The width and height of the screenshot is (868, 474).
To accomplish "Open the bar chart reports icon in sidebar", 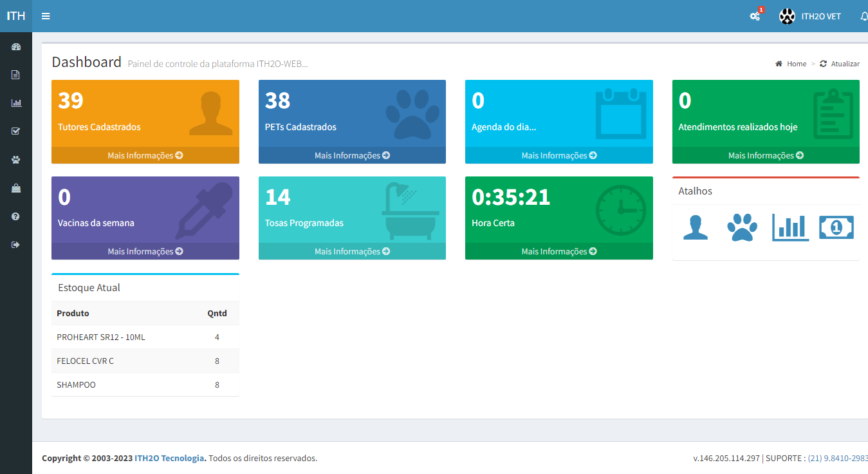I will click(x=15, y=102).
